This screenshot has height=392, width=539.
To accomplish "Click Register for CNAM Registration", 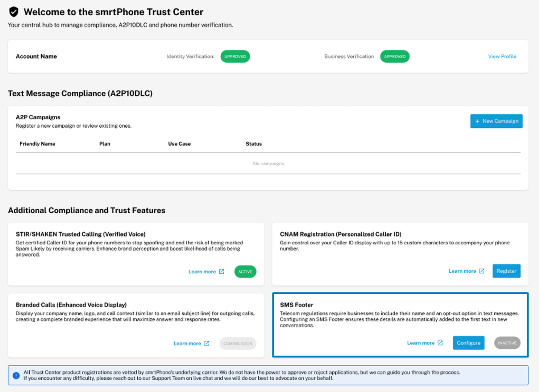I will click(x=506, y=271).
